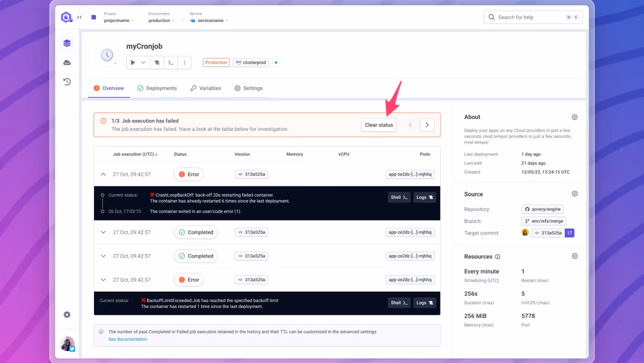The image size is (644, 363).
Task: Click the env/refs/merge branch tag
Action: (544, 221)
